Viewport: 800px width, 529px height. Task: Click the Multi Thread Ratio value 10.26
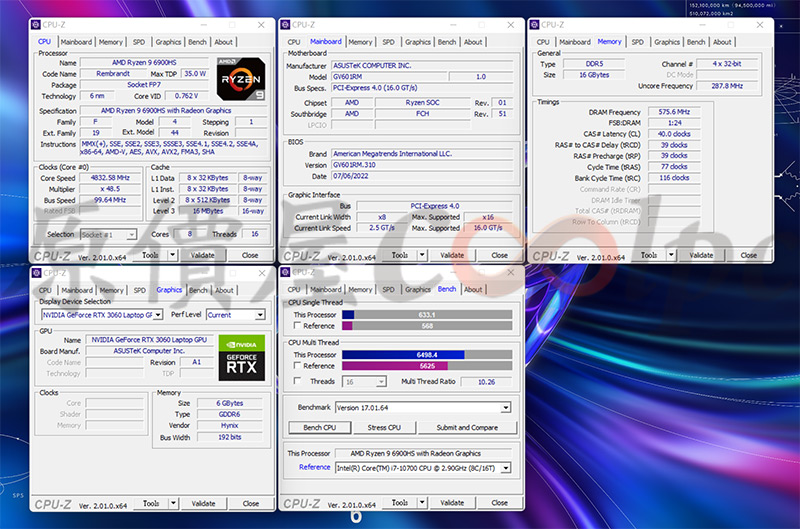point(486,382)
